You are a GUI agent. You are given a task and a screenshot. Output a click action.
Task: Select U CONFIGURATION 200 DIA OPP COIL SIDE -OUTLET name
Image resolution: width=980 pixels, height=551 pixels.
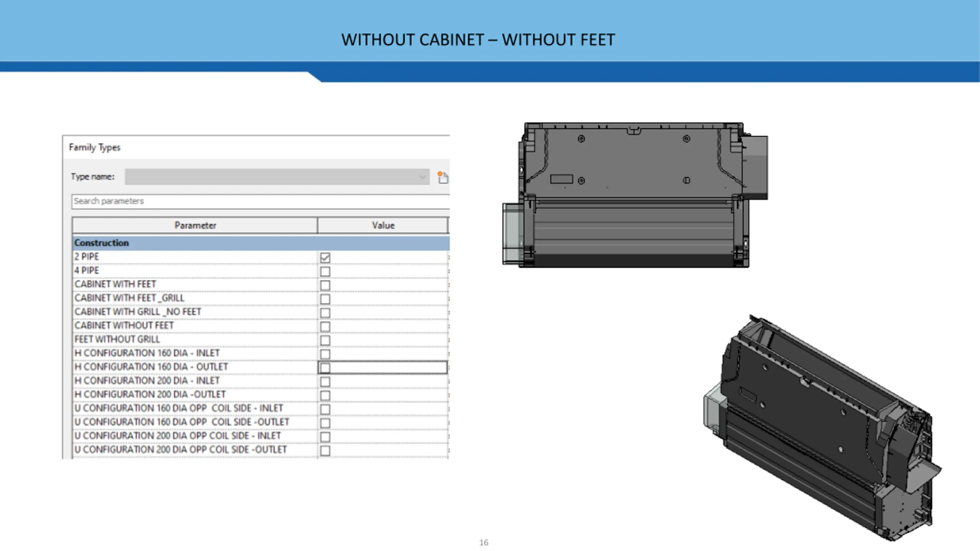pos(181,450)
